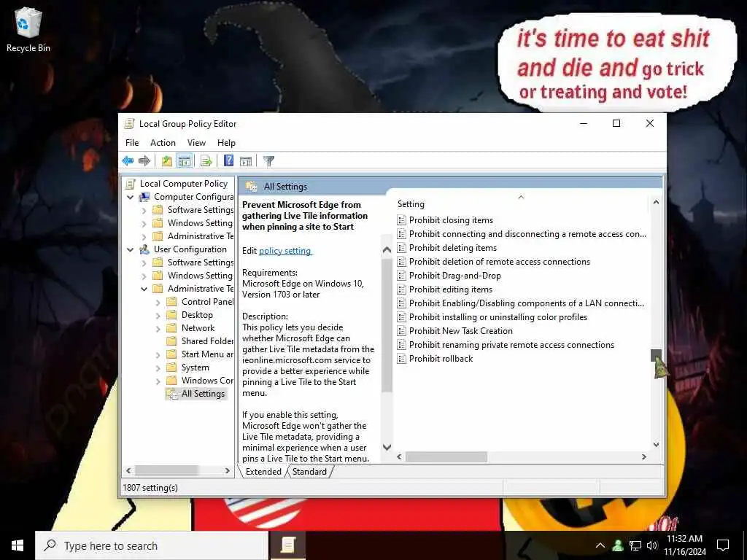Click settings list vertical scrollbar thumb
Image resolution: width=747 pixels, height=560 pixels.
(x=656, y=355)
